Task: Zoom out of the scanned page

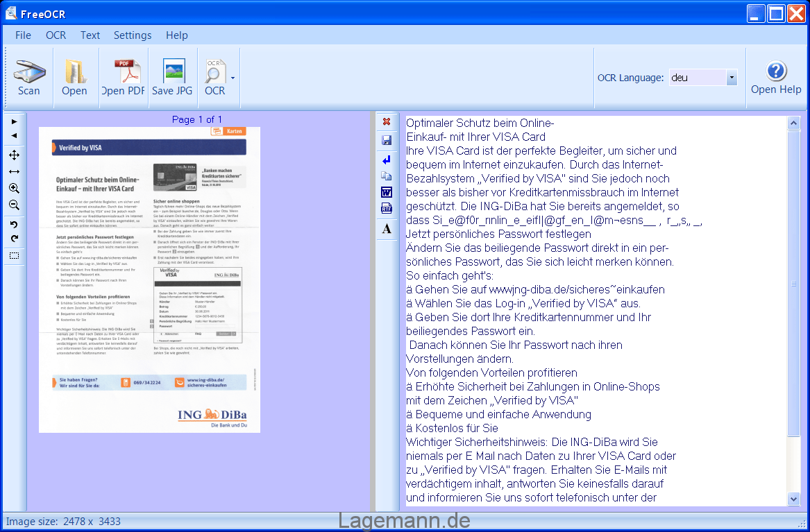Action: point(15,205)
